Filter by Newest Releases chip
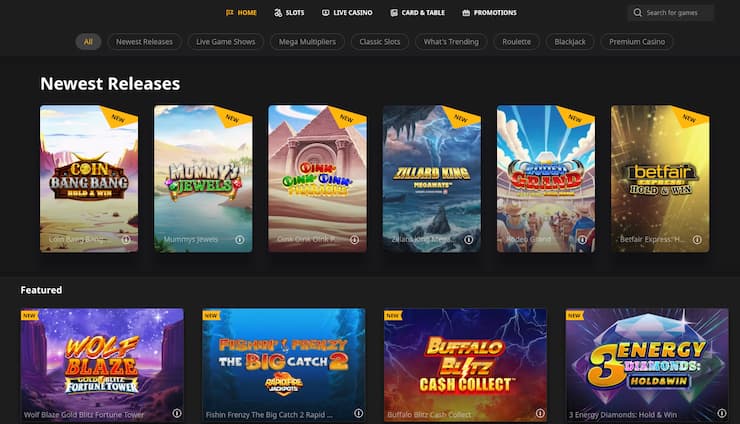Image resolution: width=740 pixels, height=424 pixels. (144, 42)
